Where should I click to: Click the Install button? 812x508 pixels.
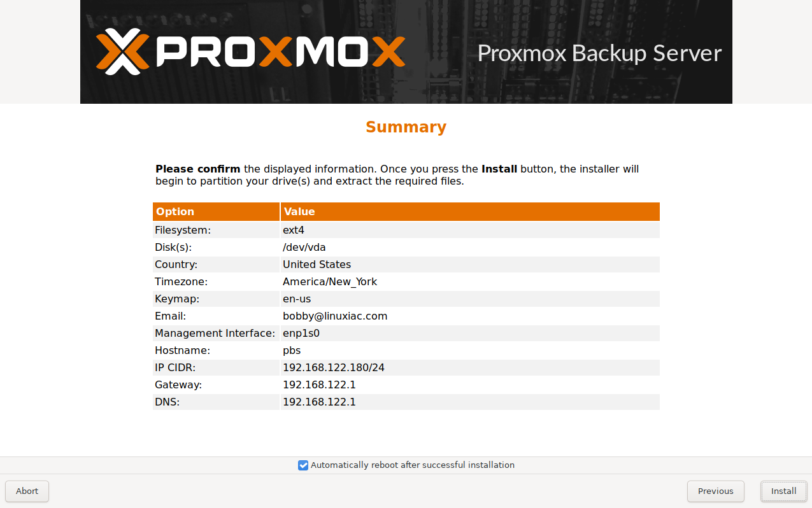pos(783,491)
